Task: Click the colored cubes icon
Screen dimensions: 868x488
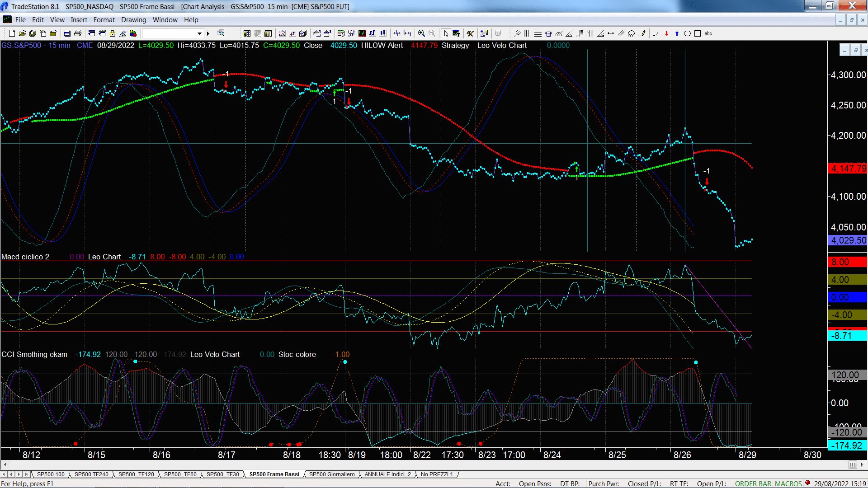Action: pos(133,33)
